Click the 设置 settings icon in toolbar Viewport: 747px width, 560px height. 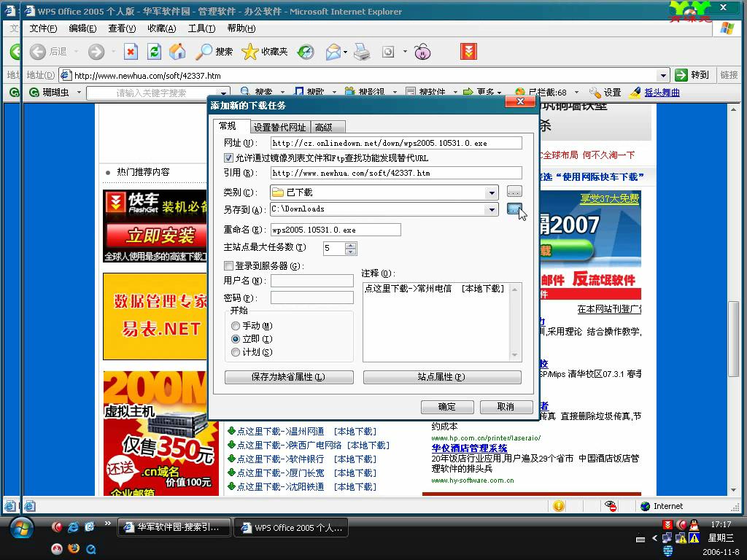click(x=595, y=93)
